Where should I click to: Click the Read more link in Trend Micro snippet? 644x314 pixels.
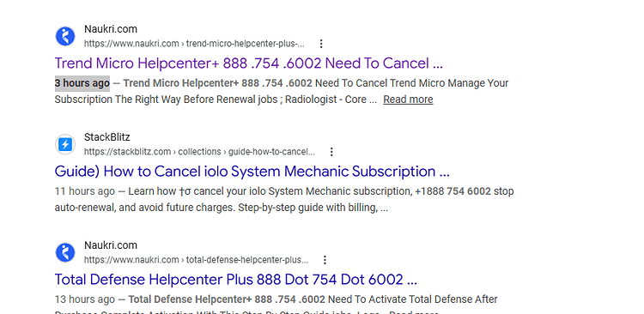point(408,100)
